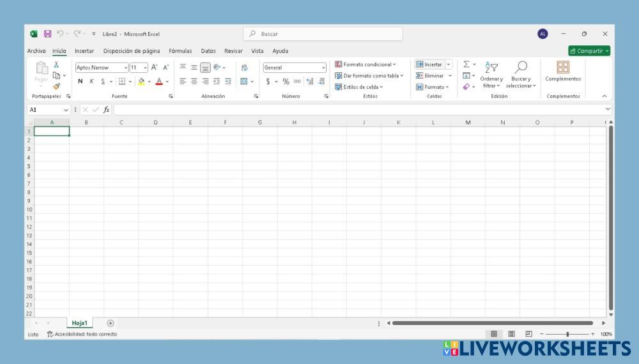The height and width of the screenshot is (364, 639).
Task: Switch to Page Layout view in status bar
Action: tap(511, 334)
